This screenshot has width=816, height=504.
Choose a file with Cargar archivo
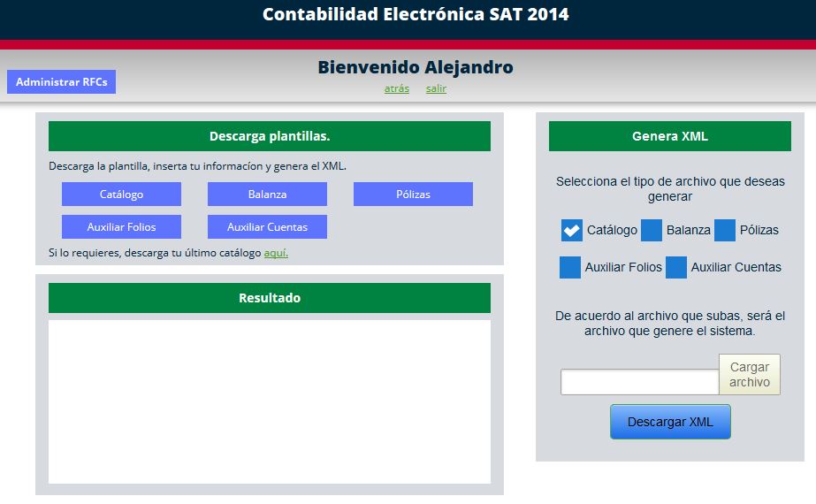[x=750, y=374]
